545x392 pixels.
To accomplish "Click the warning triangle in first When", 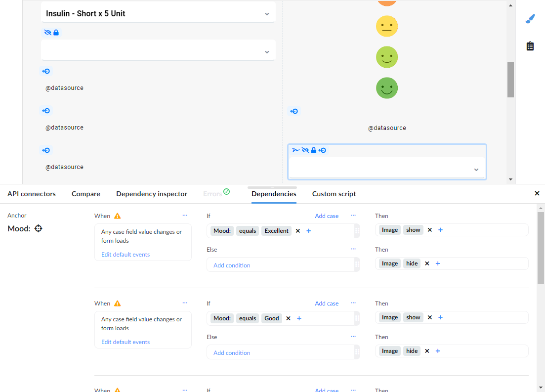I will (118, 216).
